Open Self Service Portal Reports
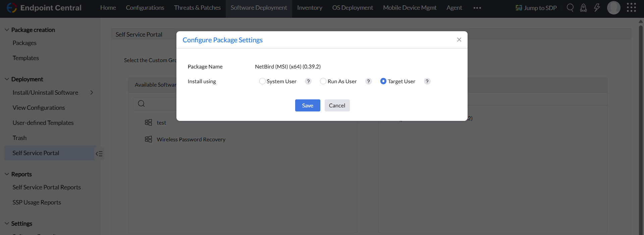The width and height of the screenshot is (644, 235). tap(47, 187)
